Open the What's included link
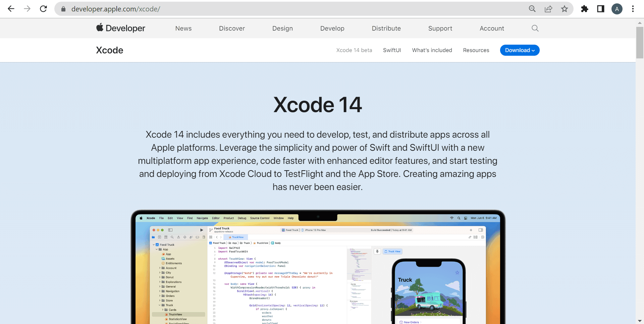This screenshot has width=644, height=324. (x=432, y=50)
